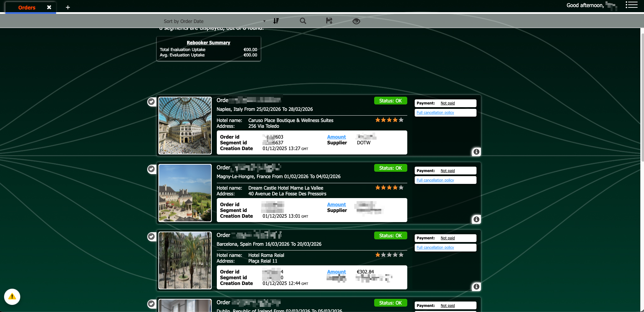Select the Hotel Roma Reial order checkbox
This screenshot has width=644, height=312.
pos(151,237)
